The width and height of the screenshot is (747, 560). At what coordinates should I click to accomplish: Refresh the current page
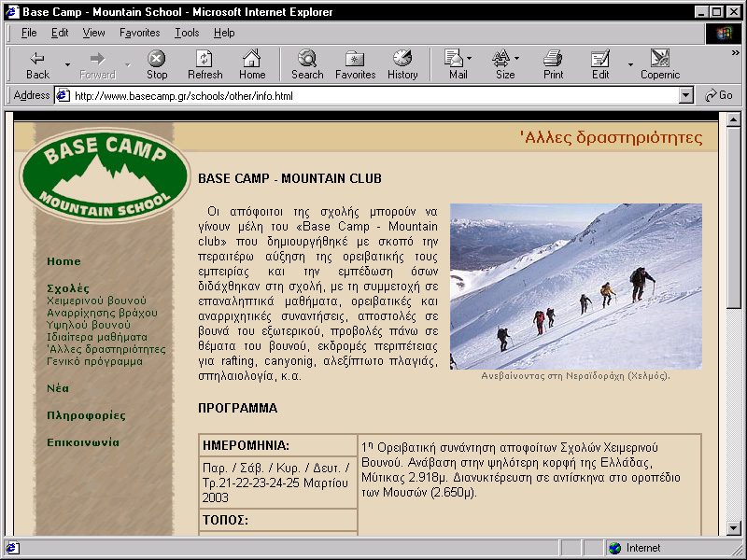pyautogui.click(x=204, y=64)
